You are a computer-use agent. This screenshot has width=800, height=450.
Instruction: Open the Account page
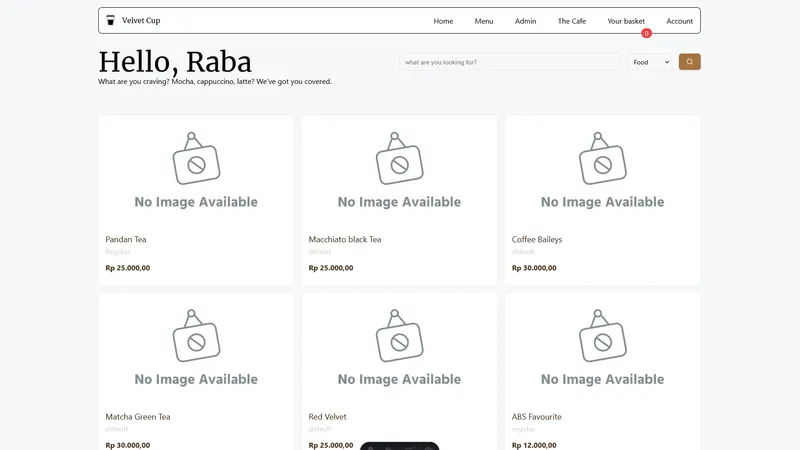click(679, 21)
